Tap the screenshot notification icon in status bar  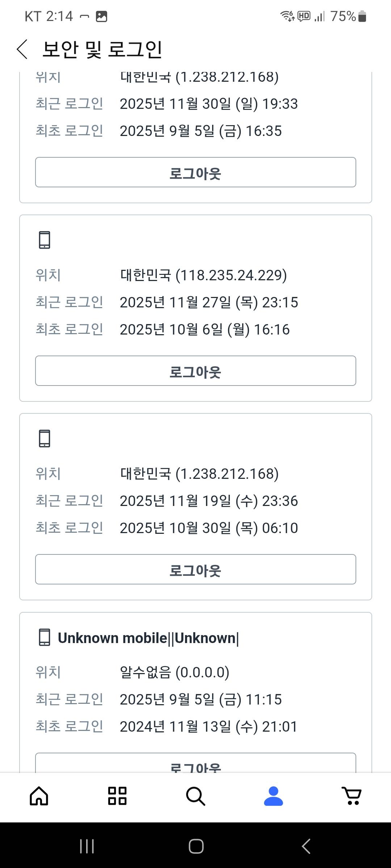(101, 16)
